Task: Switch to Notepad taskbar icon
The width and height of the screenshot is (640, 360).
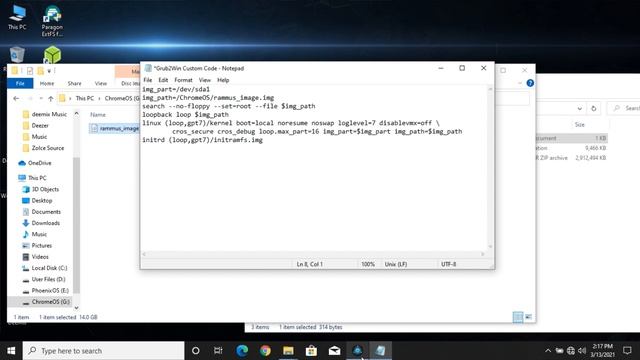Action: point(380,351)
